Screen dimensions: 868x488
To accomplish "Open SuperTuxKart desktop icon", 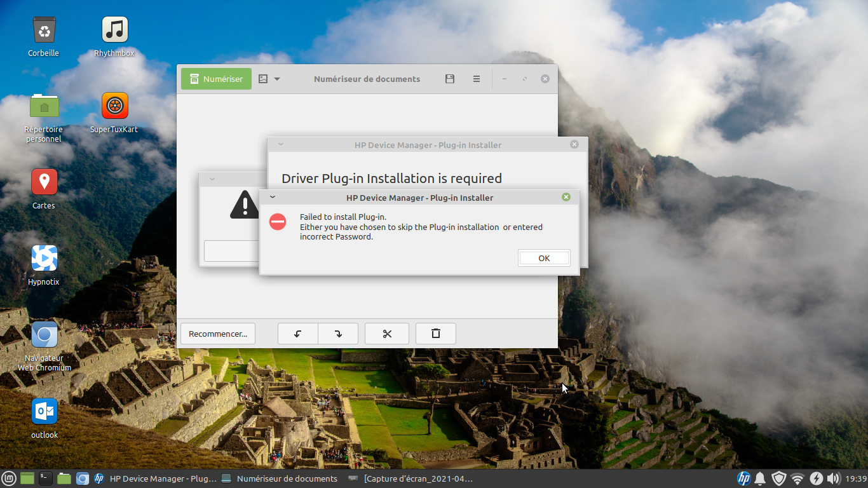I will click(114, 106).
